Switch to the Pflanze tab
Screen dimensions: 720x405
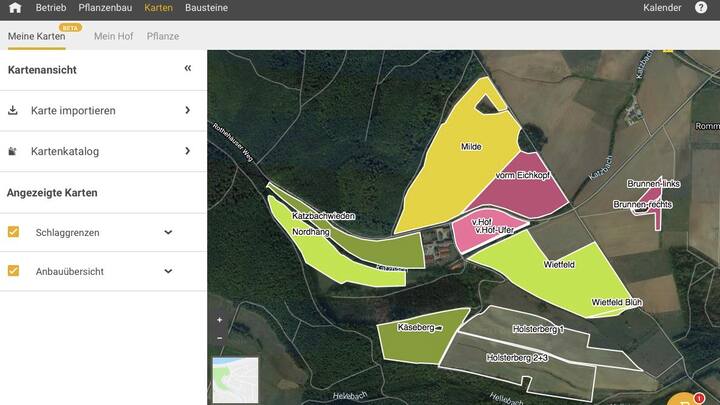(x=163, y=36)
